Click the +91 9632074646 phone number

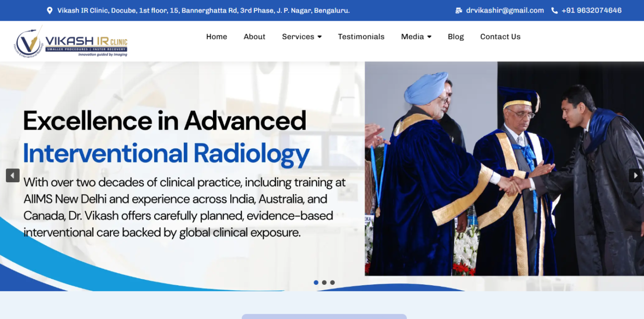coord(591,10)
